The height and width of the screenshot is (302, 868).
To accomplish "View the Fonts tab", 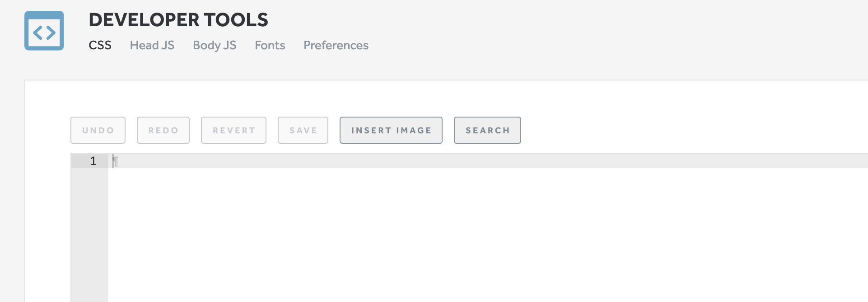I will click(x=270, y=45).
